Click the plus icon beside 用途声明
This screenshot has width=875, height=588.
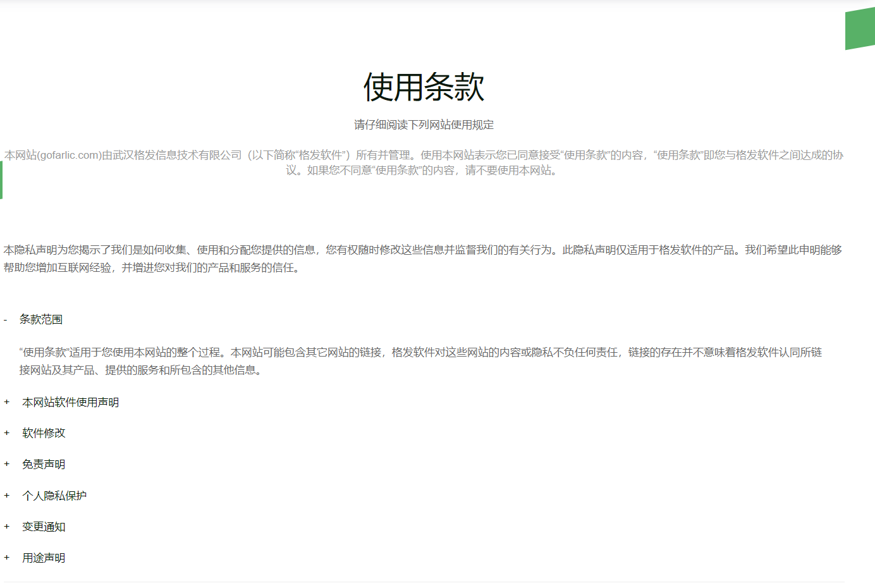click(x=6, y=558)
